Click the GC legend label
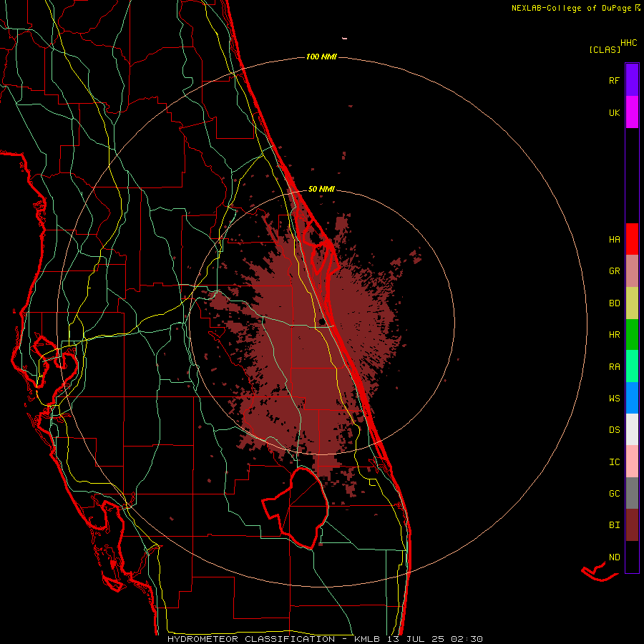This screenshot has height=644, width=644. click(x=614, y=494)
